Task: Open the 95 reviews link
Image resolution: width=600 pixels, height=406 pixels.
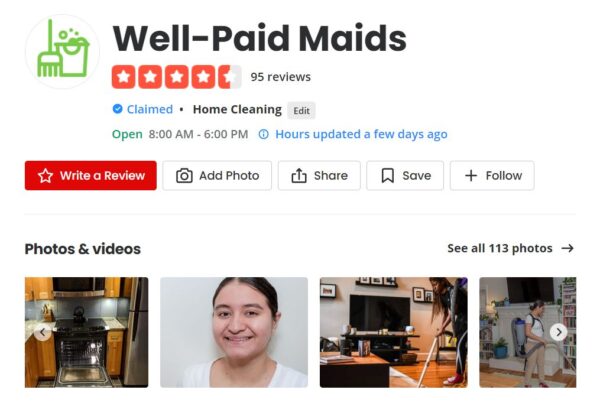Action: click(280, 77)
